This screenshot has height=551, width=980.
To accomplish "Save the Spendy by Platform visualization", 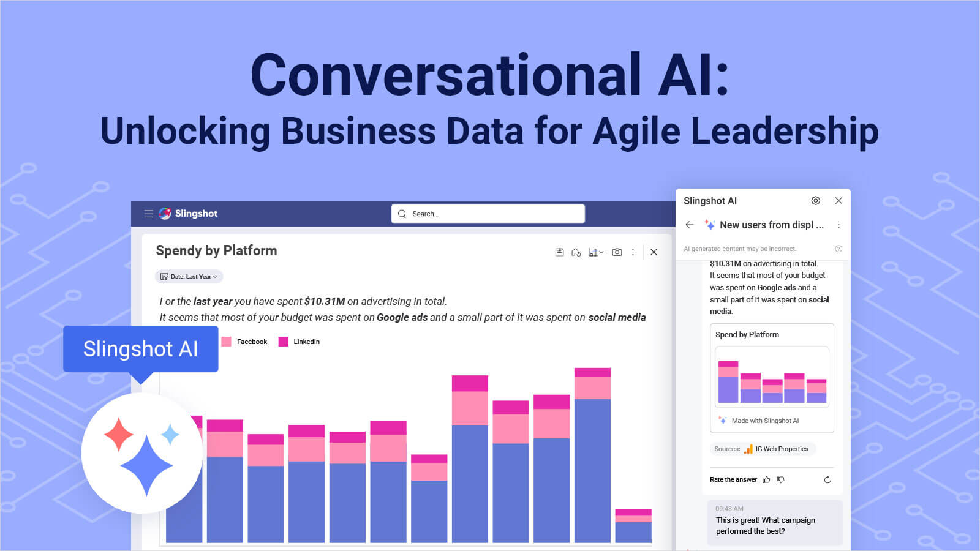I will (x=559, y=252).
